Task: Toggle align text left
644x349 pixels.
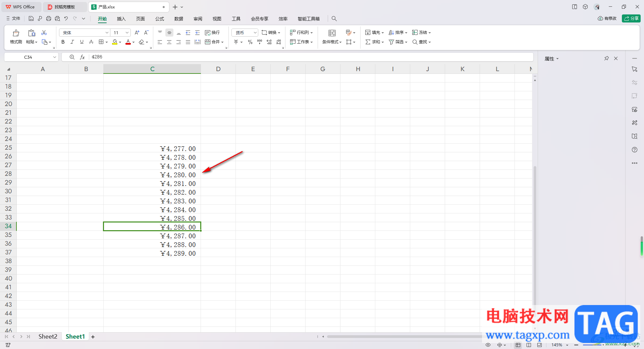Action: 160,42
